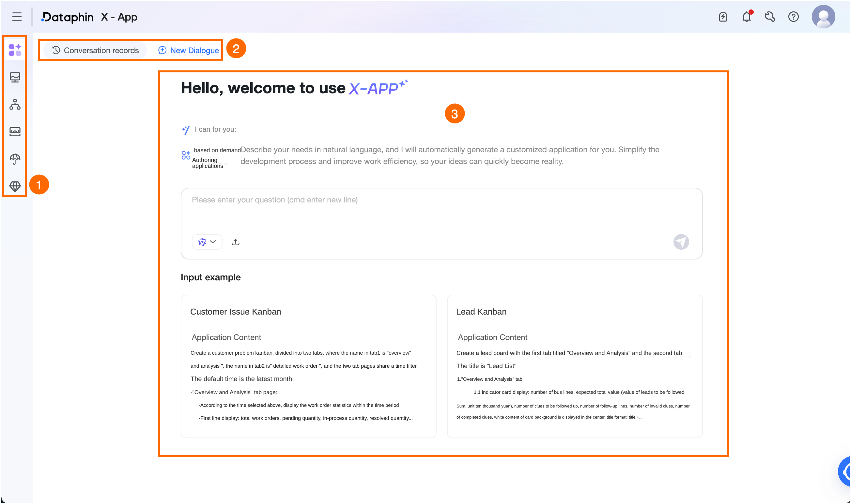Viewport: 851px width, 504px height.
Task: Open the wrench tools icon
Action: click(770, 17)
